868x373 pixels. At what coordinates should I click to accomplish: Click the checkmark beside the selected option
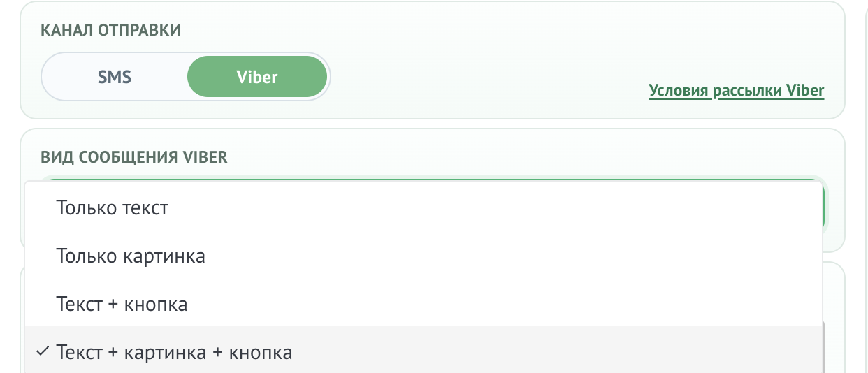(x=42, y=352)
